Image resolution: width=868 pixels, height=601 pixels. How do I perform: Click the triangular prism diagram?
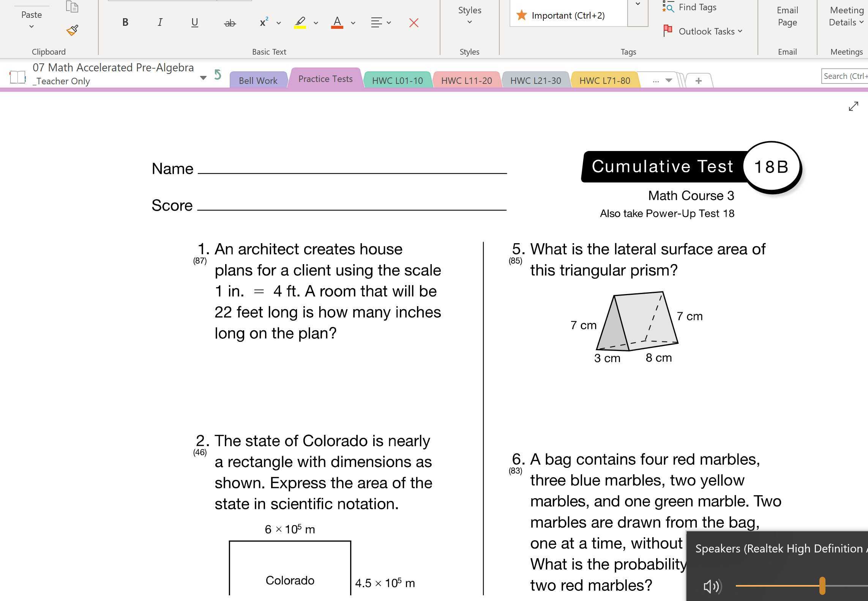coord(638,321)
